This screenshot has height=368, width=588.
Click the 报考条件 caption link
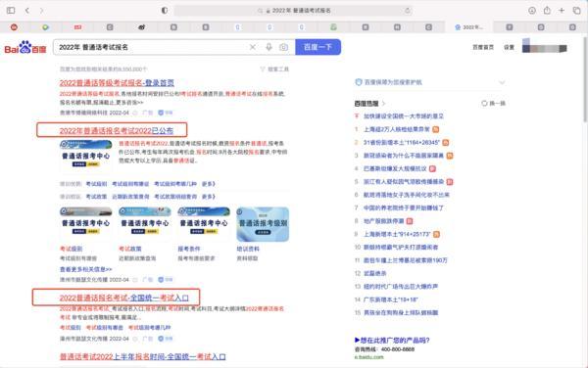coord(189,249)
